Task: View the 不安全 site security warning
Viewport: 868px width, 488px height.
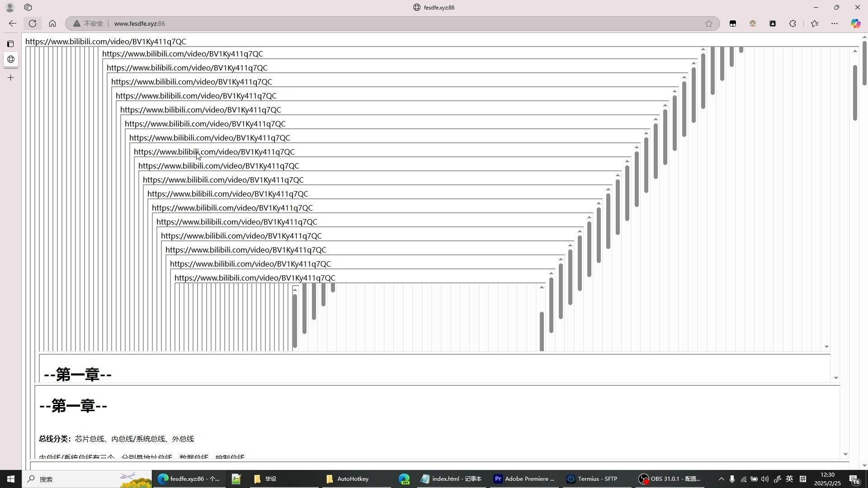Action: pos(89,23)
